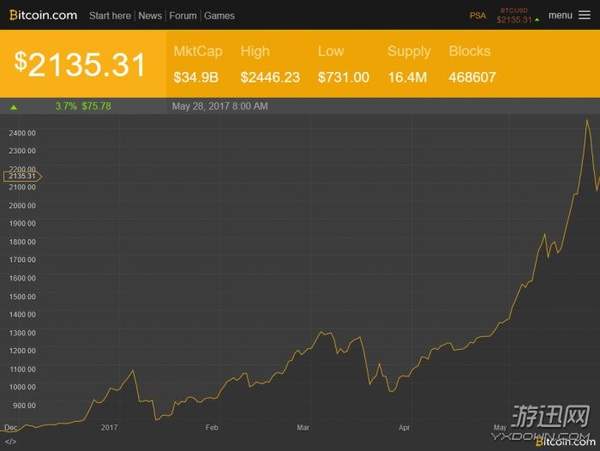
Task: Click the chart's highest peak near May end
Action: (586, 121)
